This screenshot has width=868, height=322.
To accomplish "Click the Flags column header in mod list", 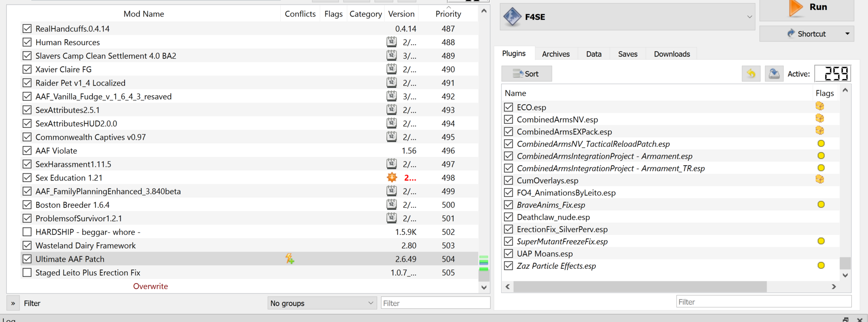I will pyautogui.click(x=333, y=14).
